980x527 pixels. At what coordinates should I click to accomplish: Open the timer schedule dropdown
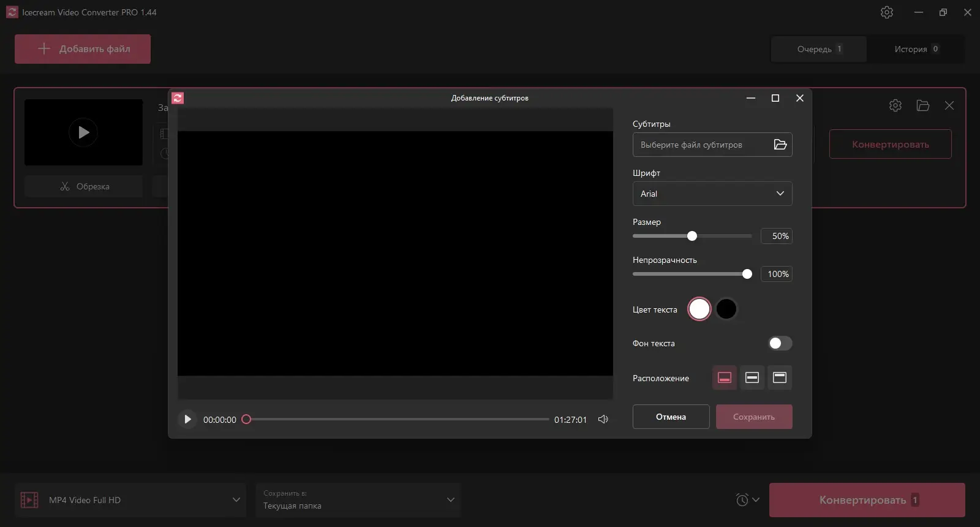(747, 500)
